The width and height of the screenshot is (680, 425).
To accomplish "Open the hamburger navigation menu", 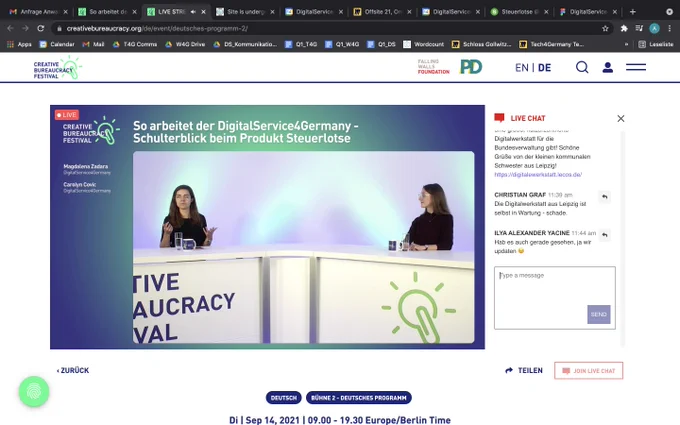I will (x=636, y=67).
